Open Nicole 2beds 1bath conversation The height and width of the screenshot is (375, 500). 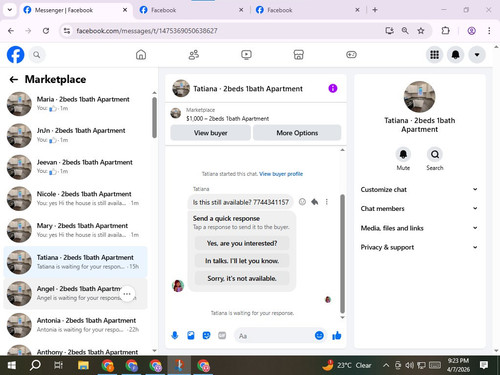75,199
